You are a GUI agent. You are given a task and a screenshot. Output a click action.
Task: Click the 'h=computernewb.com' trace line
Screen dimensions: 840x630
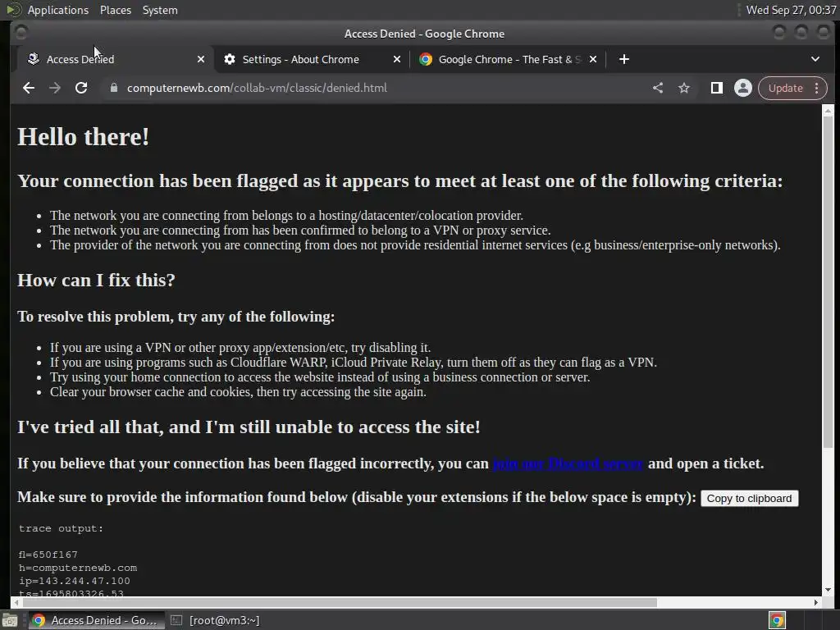click(78, 568)
